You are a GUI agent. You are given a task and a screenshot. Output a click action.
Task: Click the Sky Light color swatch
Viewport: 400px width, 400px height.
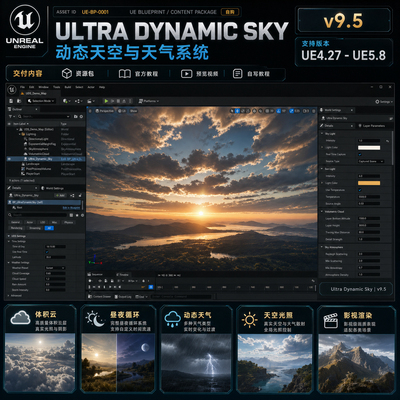pyautogui.click(x=369, y=147)
